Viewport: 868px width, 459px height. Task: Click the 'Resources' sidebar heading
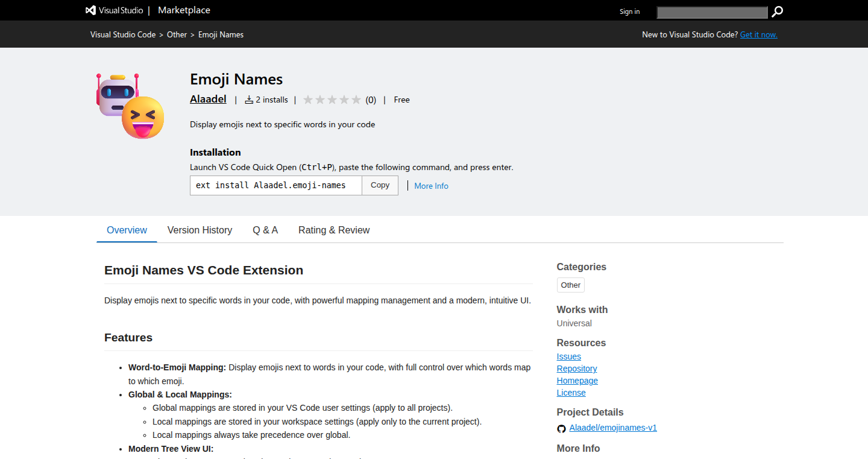click(x=581, y=343)
